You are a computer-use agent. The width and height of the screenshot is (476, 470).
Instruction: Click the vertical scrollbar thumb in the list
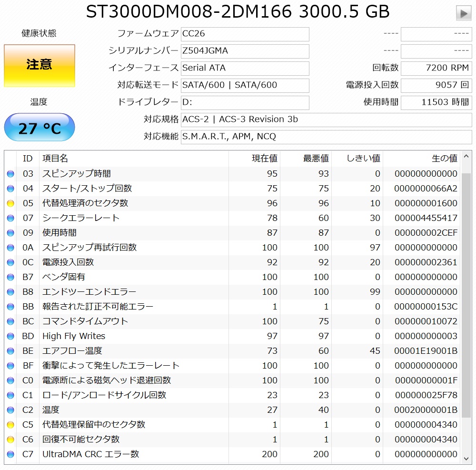pyautogui.click(x=466, y=295)
